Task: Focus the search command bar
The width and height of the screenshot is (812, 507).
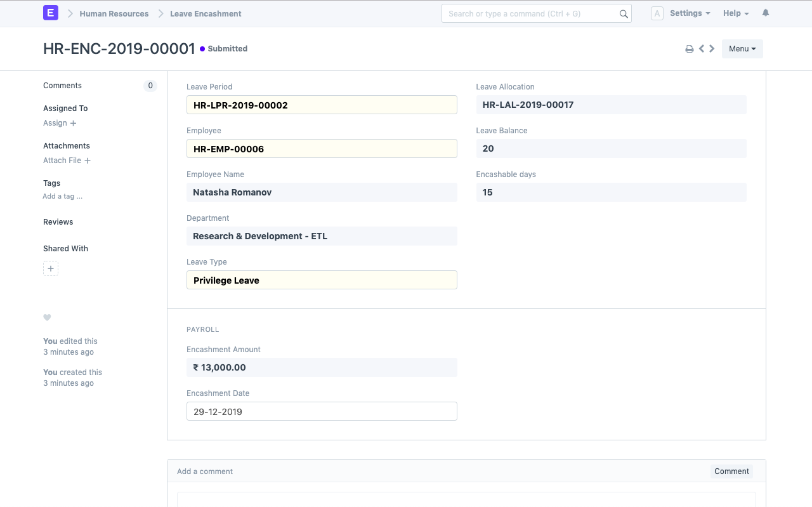Action: coord(537,13)
